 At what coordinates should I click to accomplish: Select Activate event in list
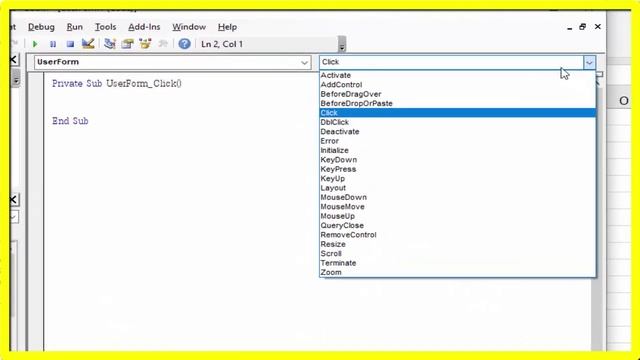pyautogui.click(x=458, y=75)
